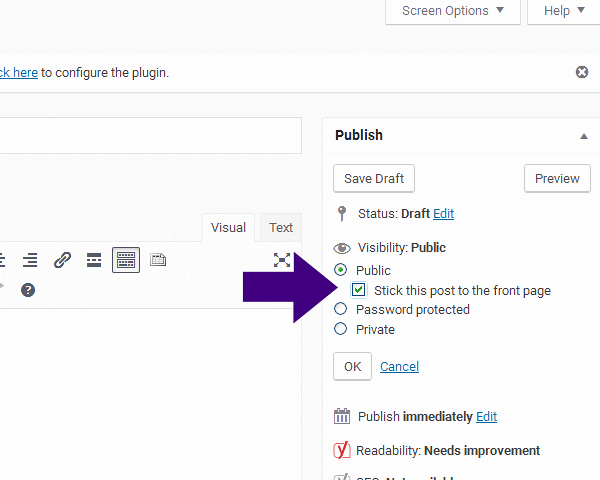Open keyboard shortcuts help question mark icon
Image resolution: width=600 pixels, height=480 pixels.
pyautogui.click(x=28, y=290)
